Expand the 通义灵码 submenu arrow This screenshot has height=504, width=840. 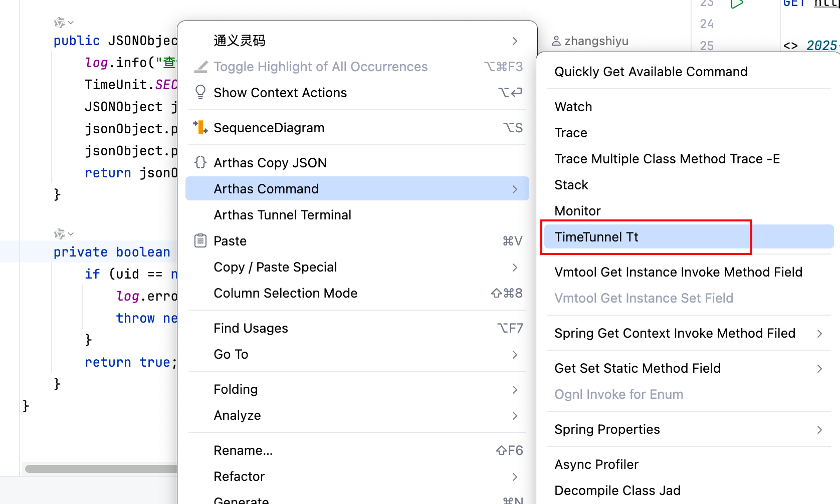(515, 41)
